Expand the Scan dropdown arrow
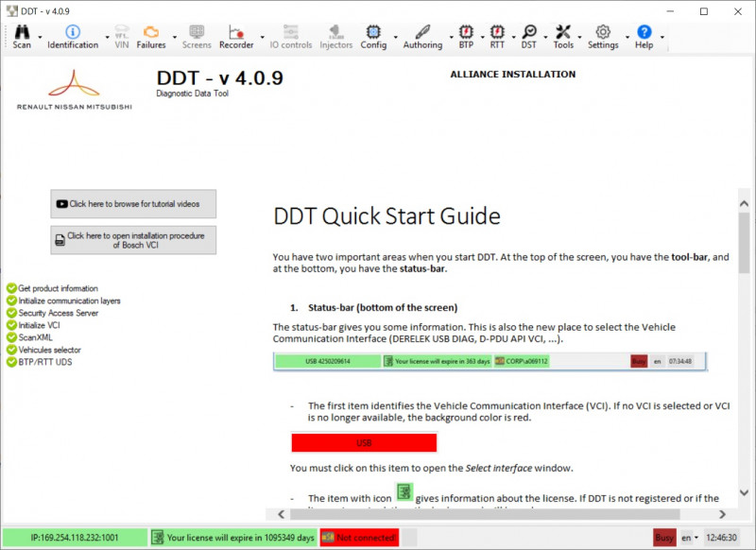This screenshot has height=550, width=756. pos(40,37)
